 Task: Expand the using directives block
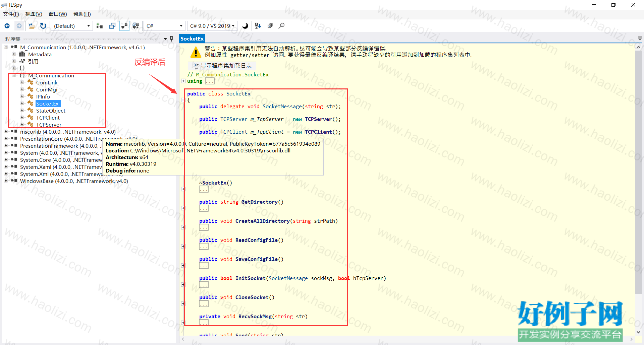183,81
